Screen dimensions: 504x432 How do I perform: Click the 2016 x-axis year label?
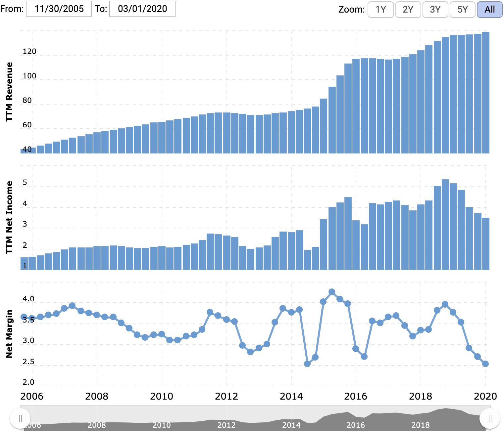pos(356,396)
